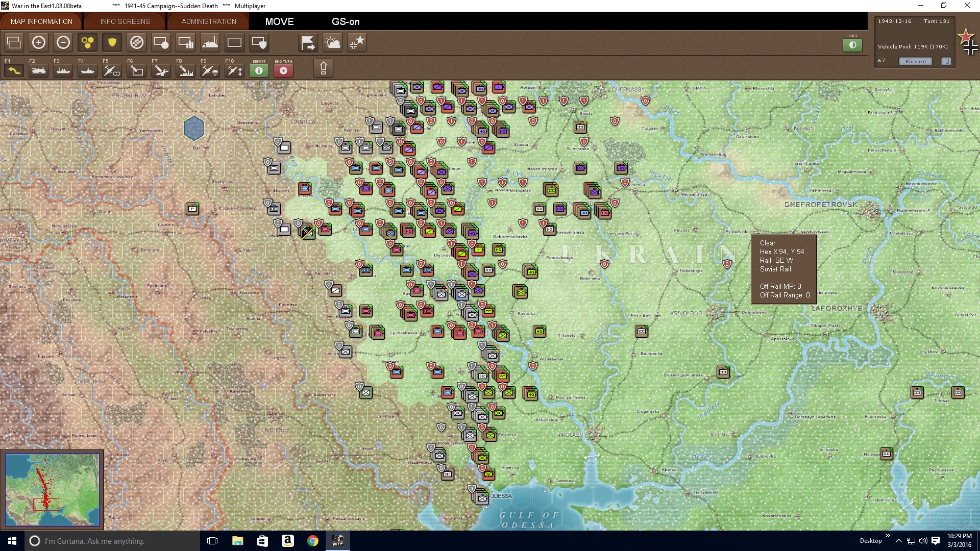
Task: Toggle the green SOFT factor button
Action: pos(852,45)
